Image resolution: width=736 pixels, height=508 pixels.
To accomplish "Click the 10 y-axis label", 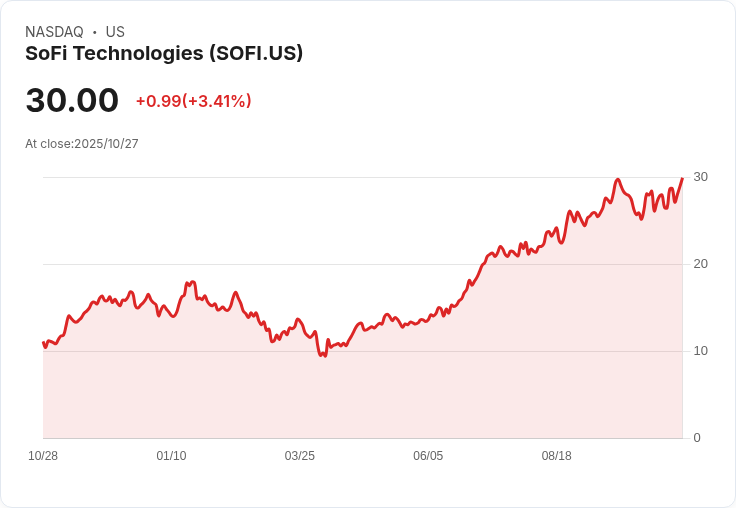I will pyautogui.click(x=700, y=351).
